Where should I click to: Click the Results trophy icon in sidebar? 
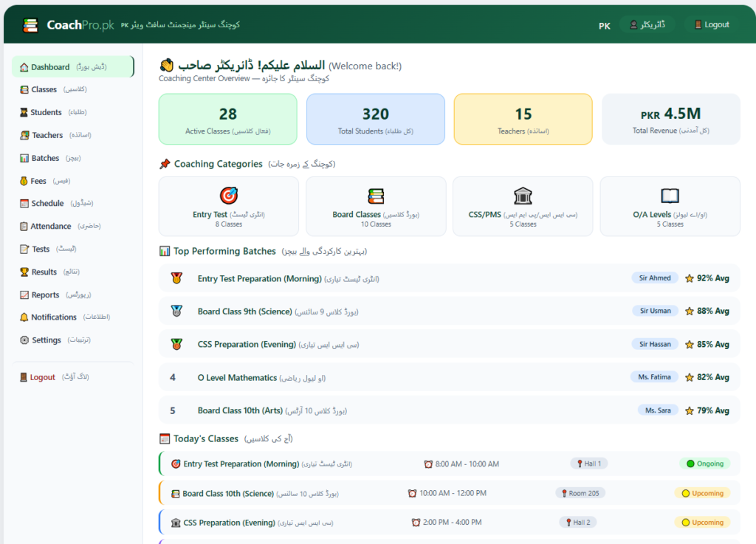tap(24, 272)
